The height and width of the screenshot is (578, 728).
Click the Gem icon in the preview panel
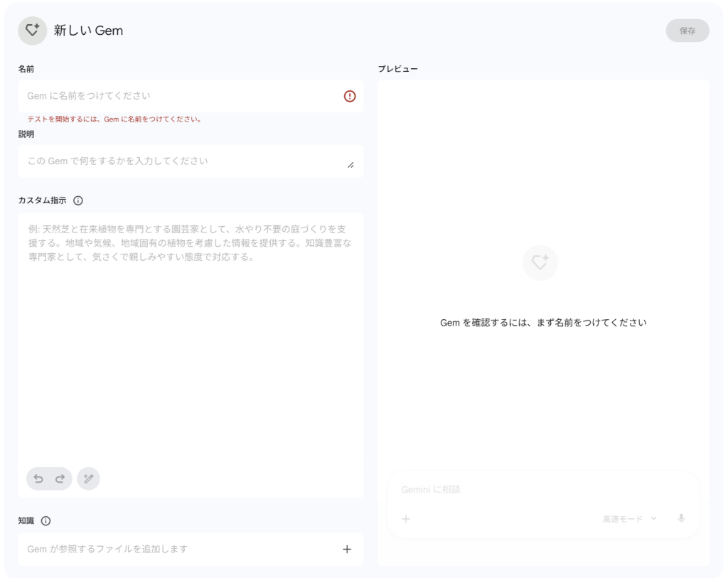(540, 262)
